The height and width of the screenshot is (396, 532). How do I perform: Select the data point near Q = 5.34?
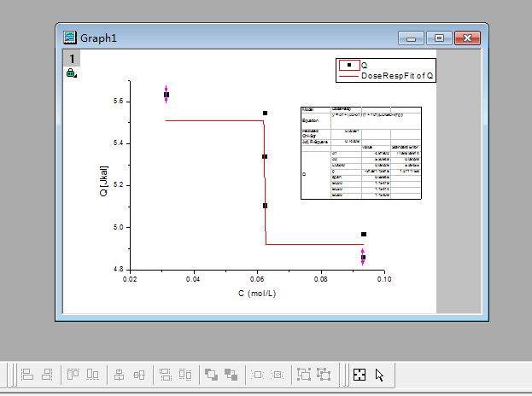coord(265,157)
